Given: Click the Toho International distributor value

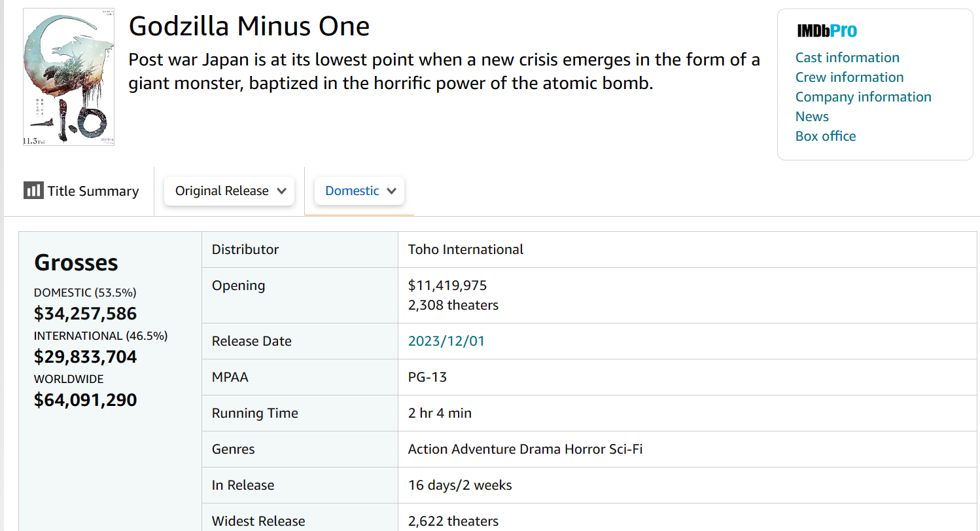Looking at the screenshot, I should tap(465, 249).
